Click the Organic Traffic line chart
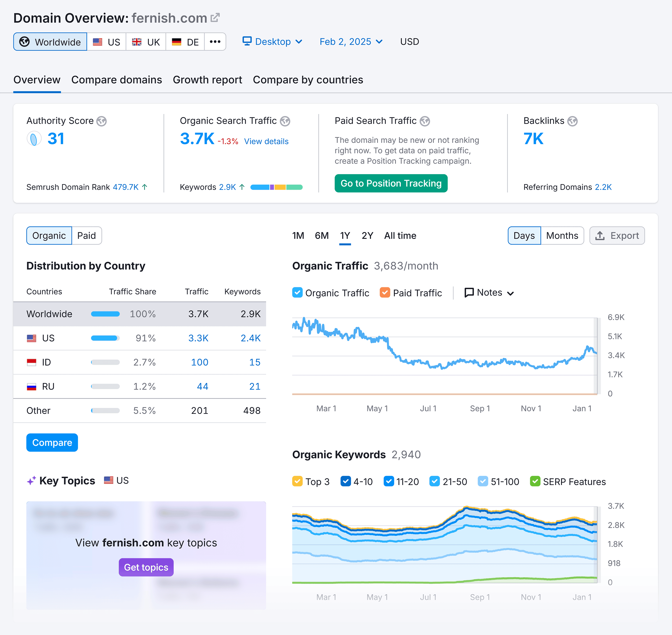 click(x=445, y=356)
